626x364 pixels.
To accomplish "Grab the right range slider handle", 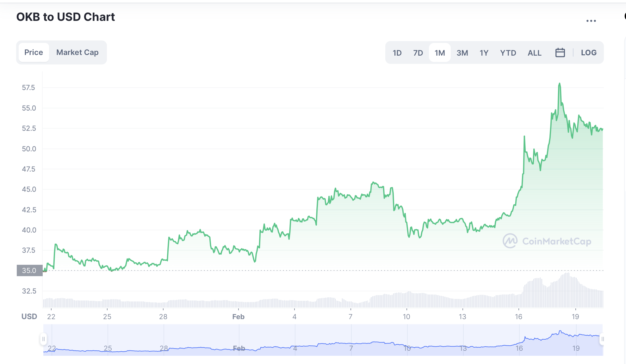I will [603, 339].
